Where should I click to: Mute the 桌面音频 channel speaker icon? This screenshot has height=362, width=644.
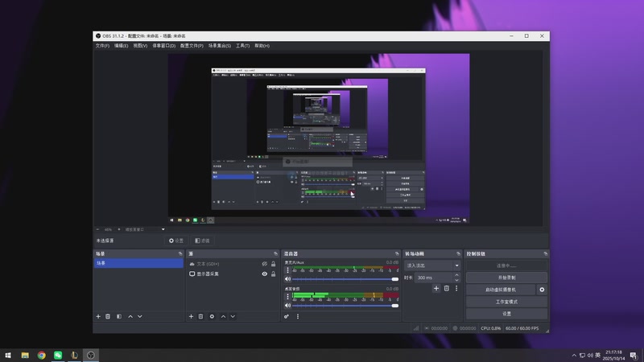point(287,306)
